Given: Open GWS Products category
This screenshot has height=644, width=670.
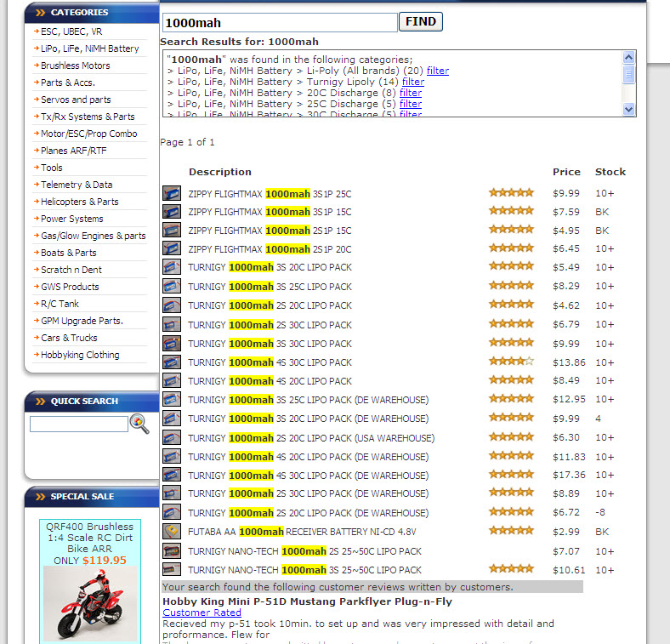Looking at the screenshot, I should [x=70, y=287].
